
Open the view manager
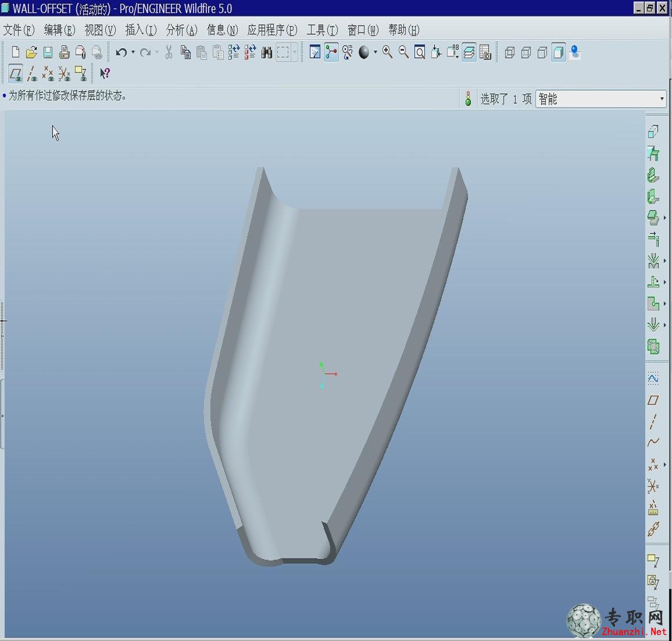tap(485, 52)
